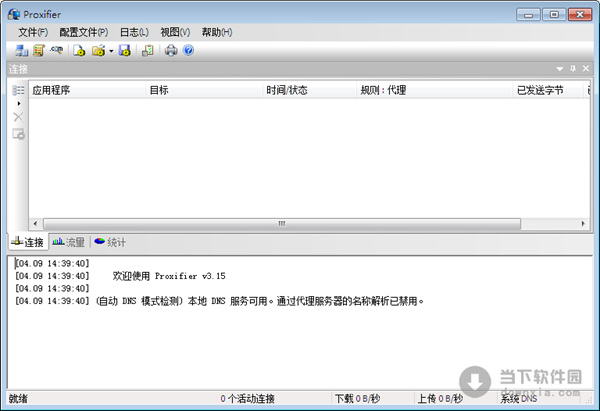
Task: Expand the open profile dropdown arrow
Action: tap(111, 51)
